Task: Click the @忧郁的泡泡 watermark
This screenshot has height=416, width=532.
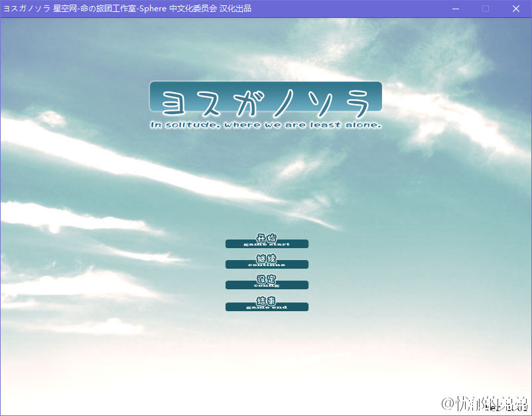Action: [x=481, y=403]
